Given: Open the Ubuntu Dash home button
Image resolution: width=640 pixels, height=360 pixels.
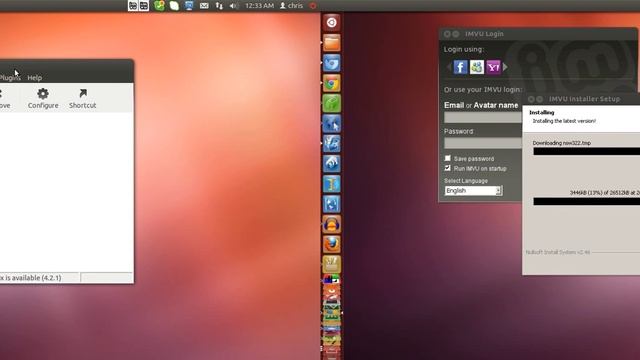Looking at the screenshot, I should pyautogui.click(x=331, y=22).
